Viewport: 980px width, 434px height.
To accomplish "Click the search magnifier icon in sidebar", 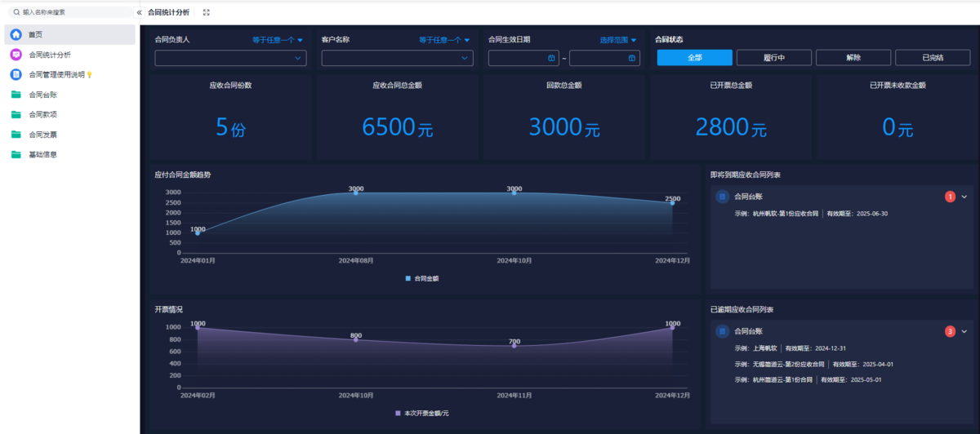I will pos(16,12).
